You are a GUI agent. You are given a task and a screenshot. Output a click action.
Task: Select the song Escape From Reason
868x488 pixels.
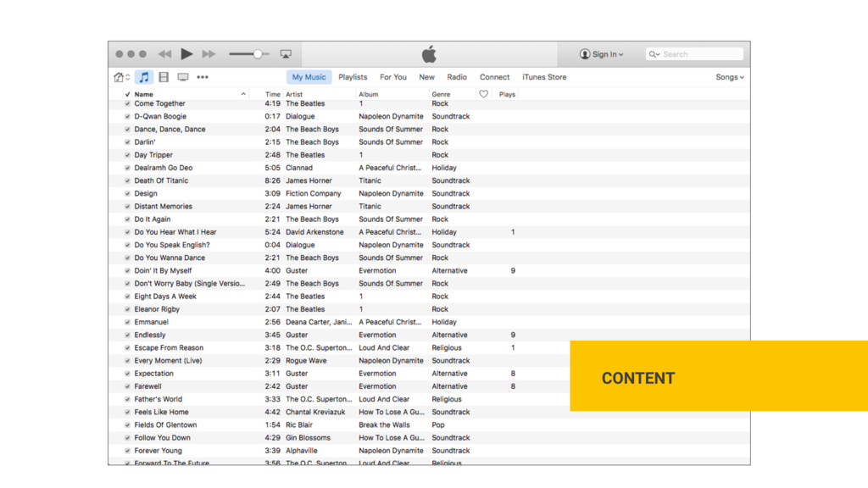[169, 348]
